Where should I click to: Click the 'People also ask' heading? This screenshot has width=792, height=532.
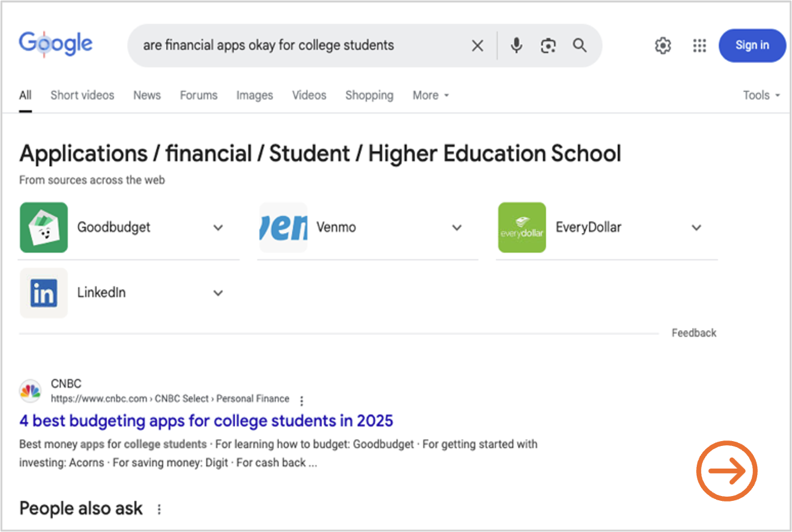[81, 508]
